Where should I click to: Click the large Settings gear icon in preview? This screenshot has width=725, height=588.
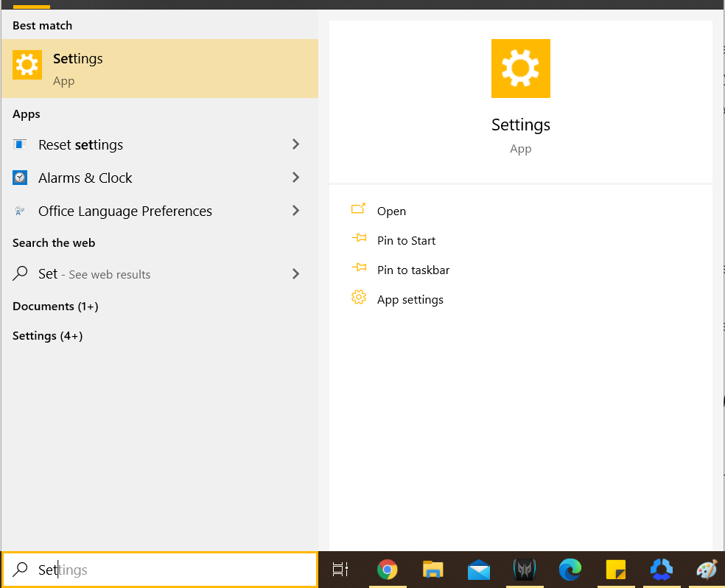point(521,69)
